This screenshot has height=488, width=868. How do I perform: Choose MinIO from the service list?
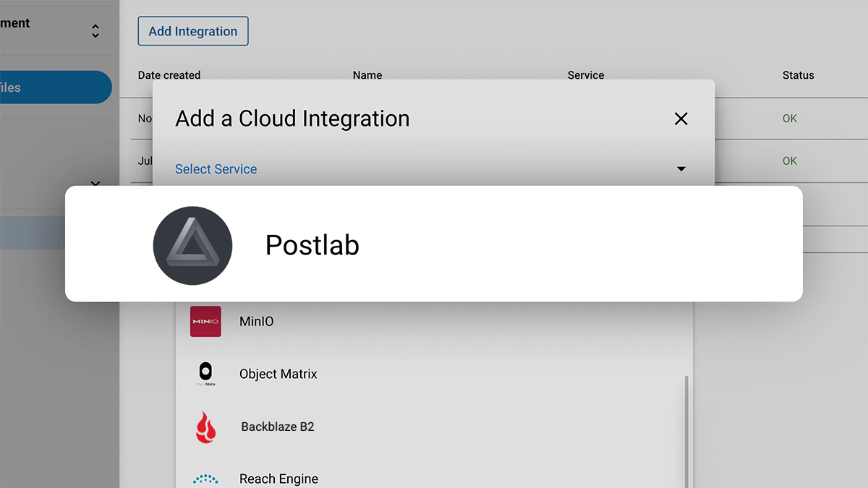(256, 321)
